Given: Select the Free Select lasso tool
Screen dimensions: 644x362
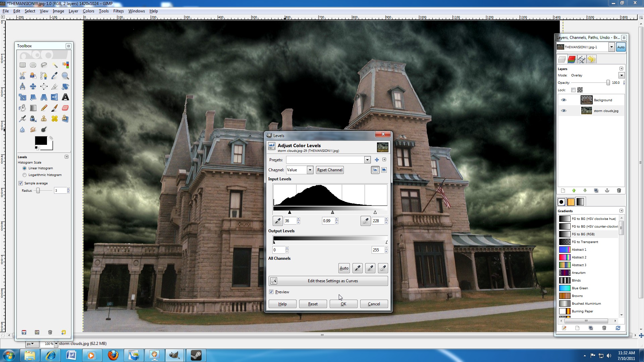Looking at the screenshot, I should tap(44, 65).
